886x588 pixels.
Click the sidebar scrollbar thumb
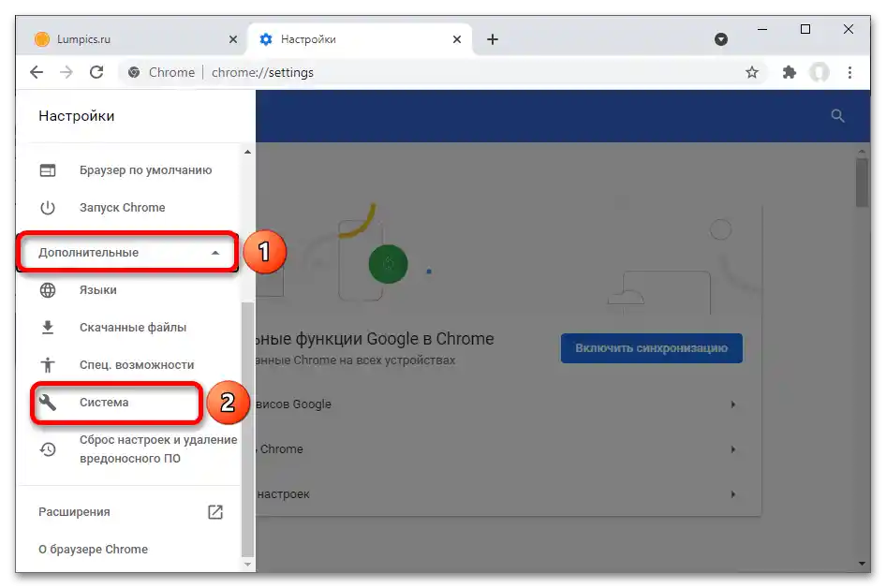(247, 429)
